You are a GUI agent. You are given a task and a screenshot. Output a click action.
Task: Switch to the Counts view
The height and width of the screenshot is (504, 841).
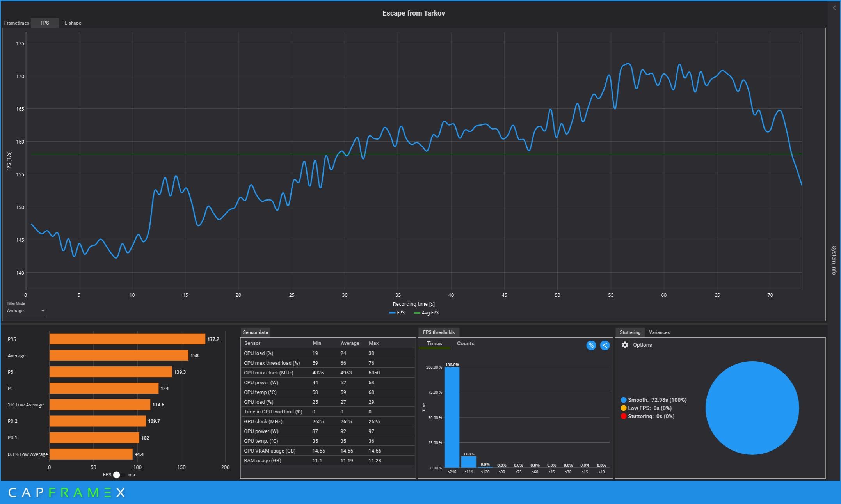(466, 344)
